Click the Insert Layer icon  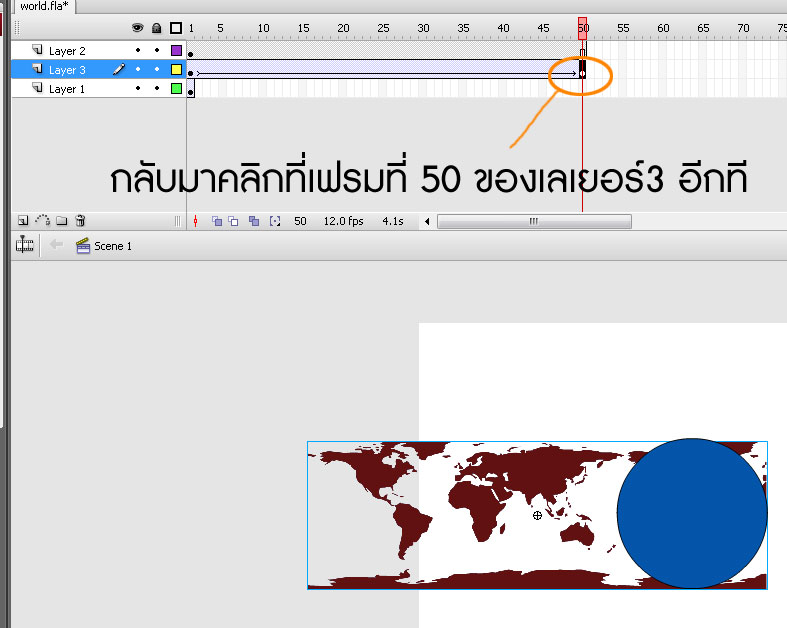pyautogui.click(x=23, y=220)
